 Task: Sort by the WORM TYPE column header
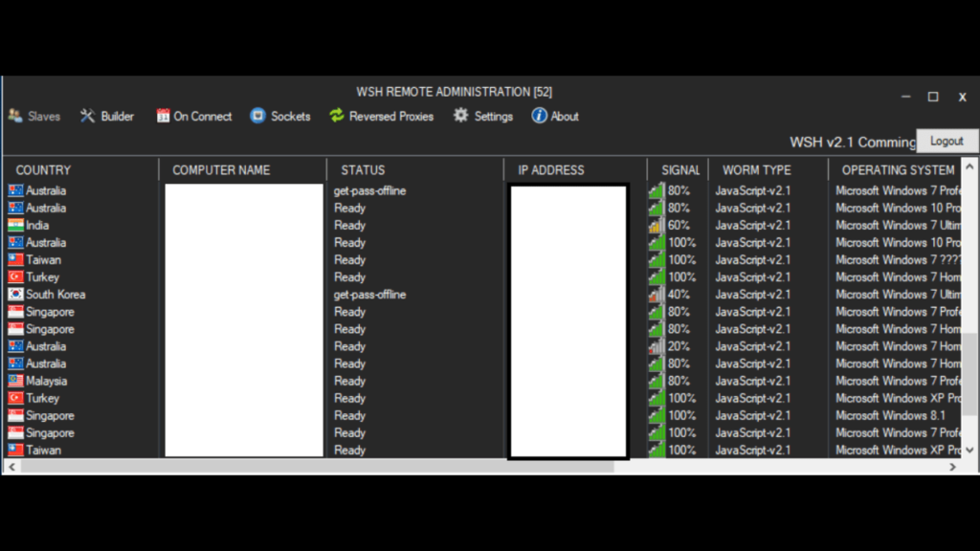(757, 170)
